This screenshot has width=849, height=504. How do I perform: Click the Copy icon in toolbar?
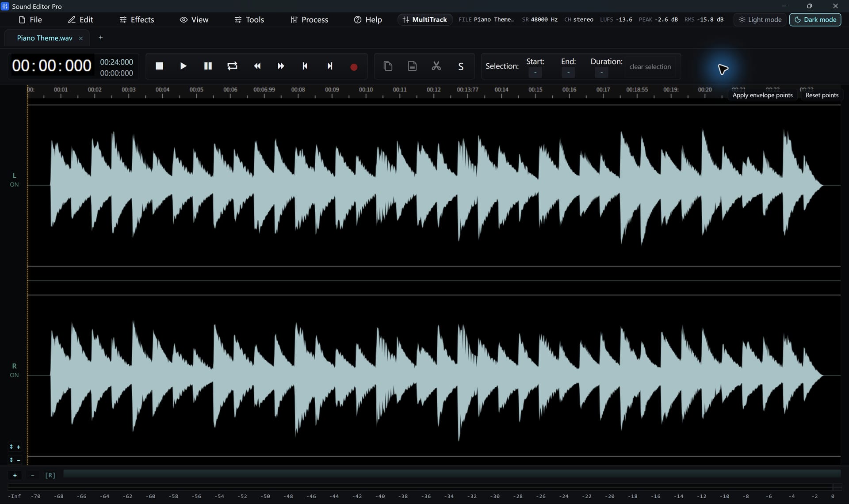coord(388,66)
